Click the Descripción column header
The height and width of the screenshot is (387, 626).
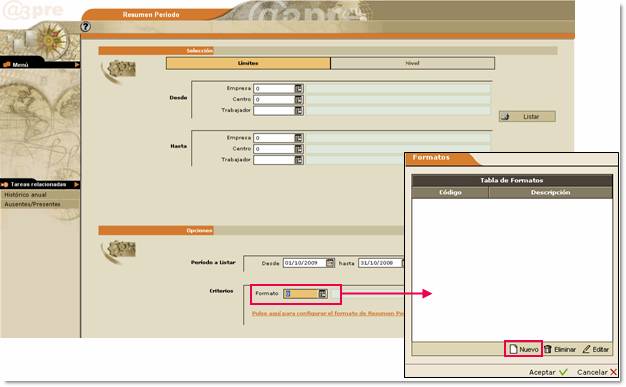pyautogui.click(x=551, y=193)
